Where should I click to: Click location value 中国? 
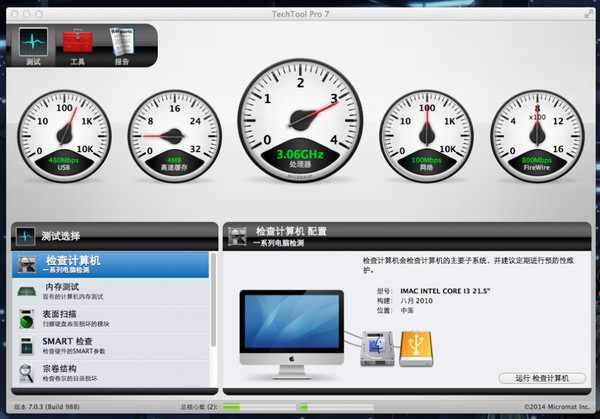(407, 310)
